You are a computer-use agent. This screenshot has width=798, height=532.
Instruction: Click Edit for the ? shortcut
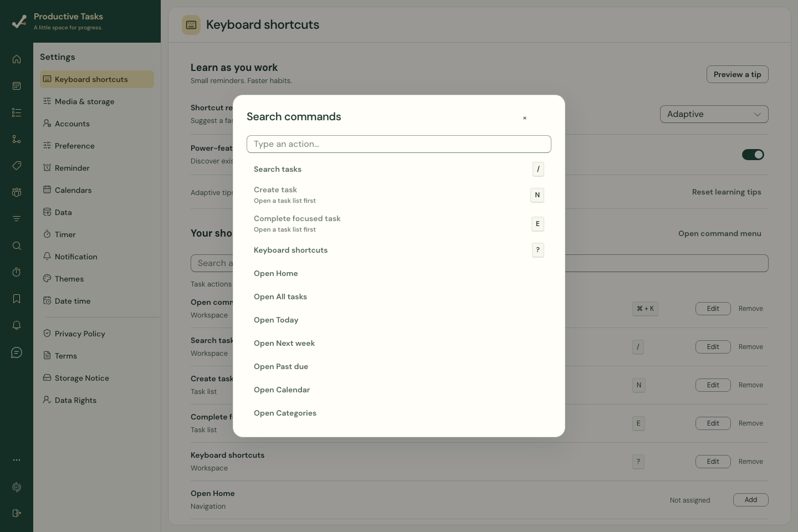713,462
